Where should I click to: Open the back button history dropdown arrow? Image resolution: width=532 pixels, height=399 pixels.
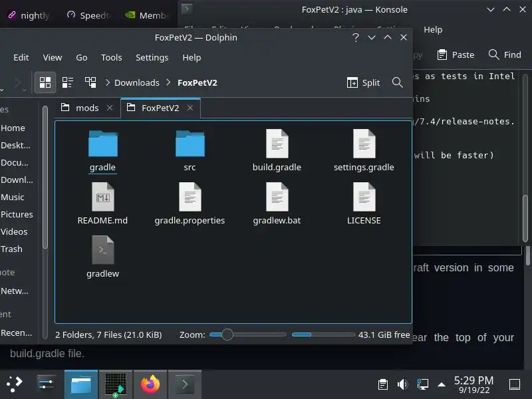point(2,90)
